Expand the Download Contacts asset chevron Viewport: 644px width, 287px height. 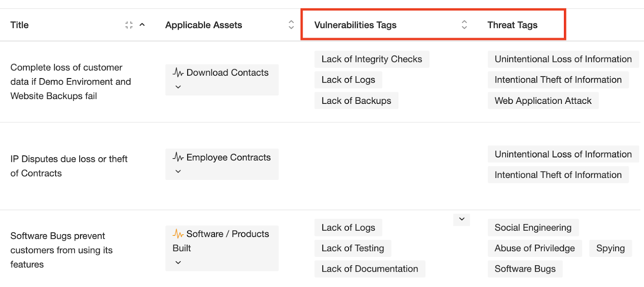point(178,87)
